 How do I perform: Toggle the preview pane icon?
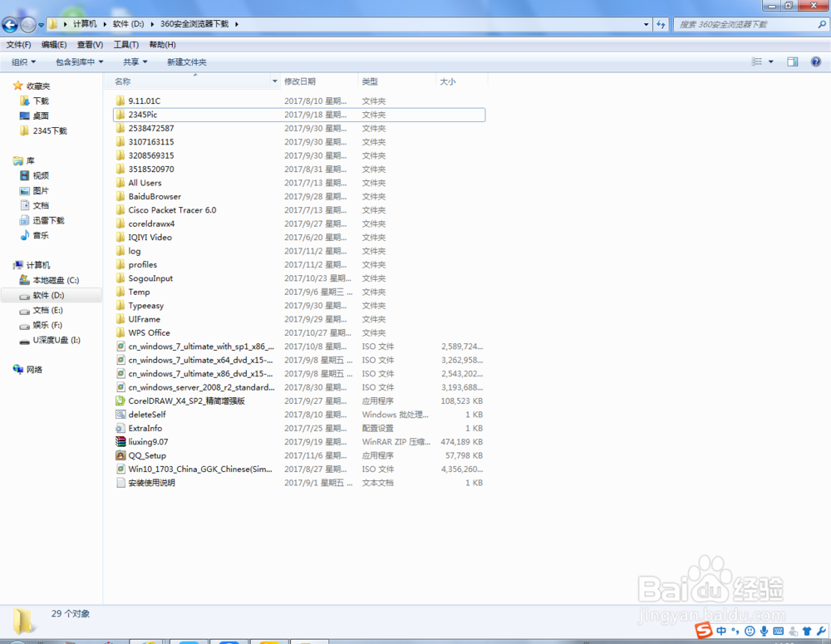(792, 62)
